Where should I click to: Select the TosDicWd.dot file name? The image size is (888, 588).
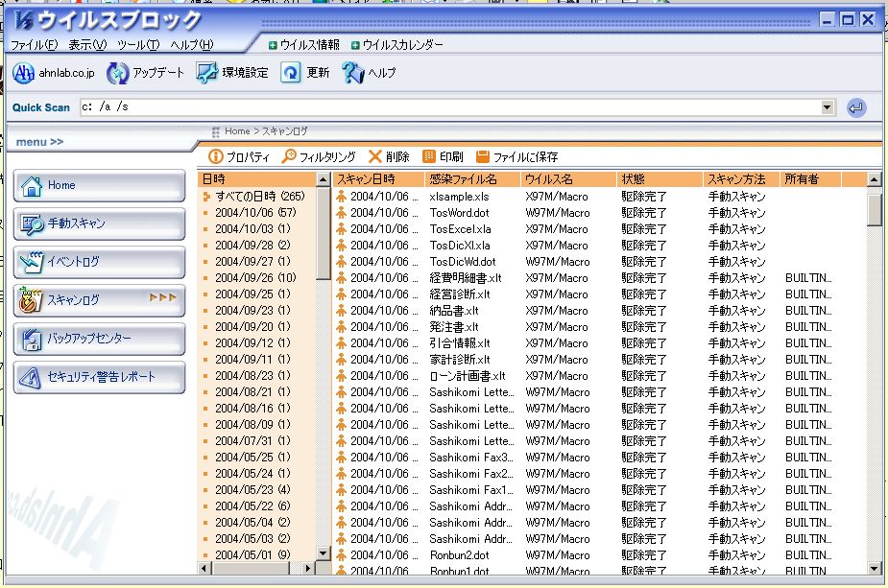coord(463,262)
